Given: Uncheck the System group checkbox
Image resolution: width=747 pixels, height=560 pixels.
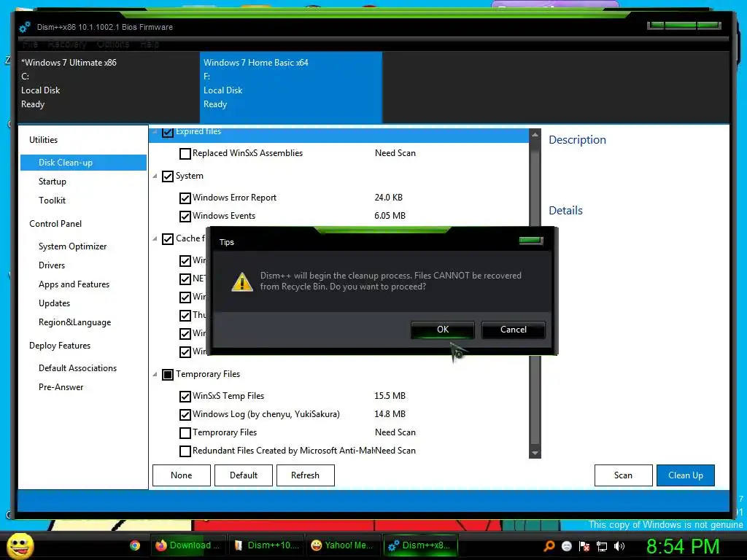Looking at the screenshot, I should [167, 176].
